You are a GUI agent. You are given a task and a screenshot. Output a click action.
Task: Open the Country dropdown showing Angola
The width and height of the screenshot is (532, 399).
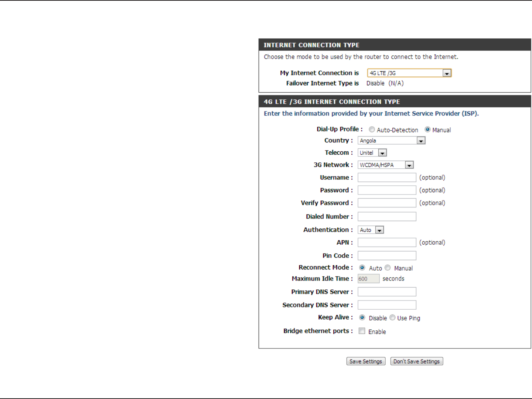[x=392, y=141]
